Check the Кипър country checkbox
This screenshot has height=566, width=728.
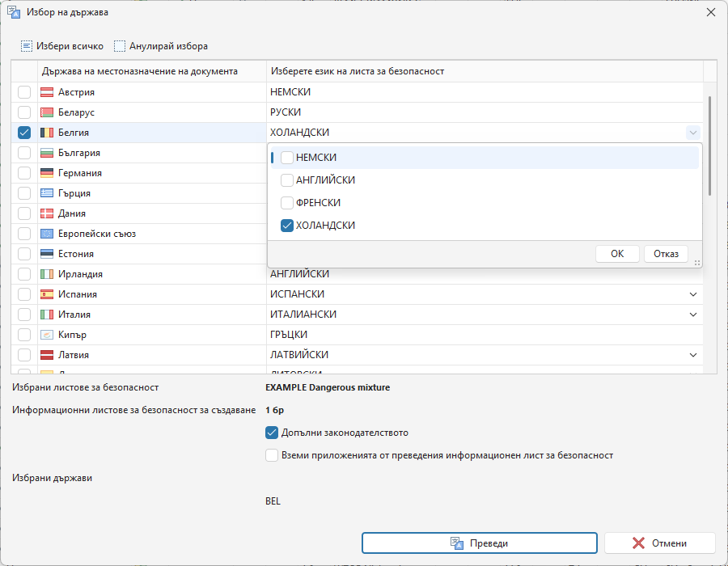[24, 335]
